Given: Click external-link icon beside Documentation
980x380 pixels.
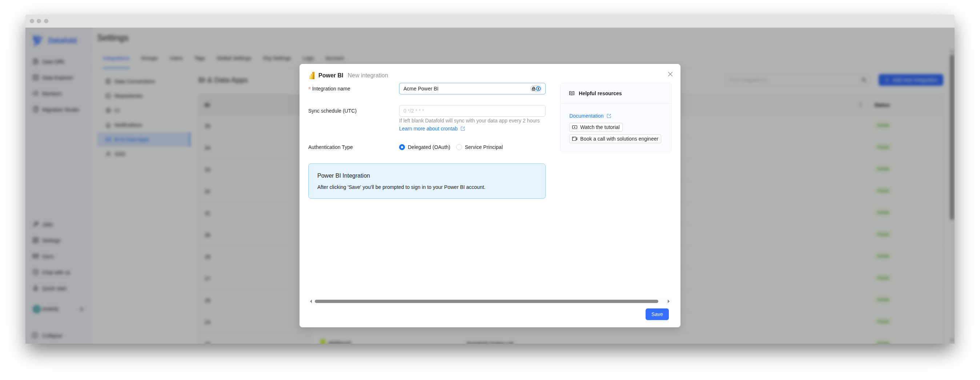Looking at the screenshot, I should (x=609, y=116).
